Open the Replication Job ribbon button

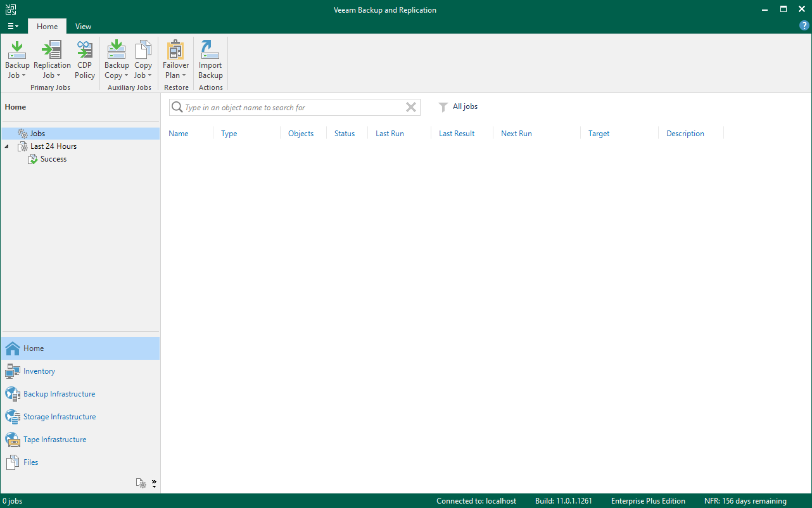coord(52,51)
